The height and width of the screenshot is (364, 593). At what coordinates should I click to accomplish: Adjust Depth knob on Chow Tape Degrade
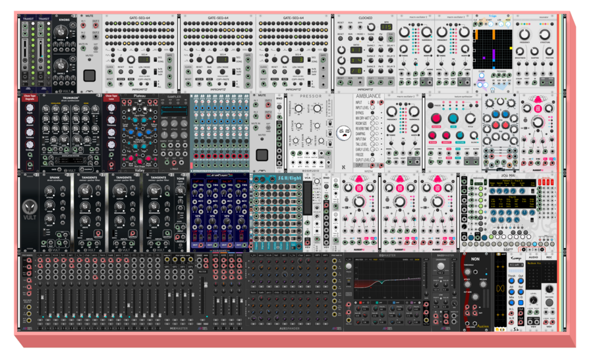(x=30, y=108)
